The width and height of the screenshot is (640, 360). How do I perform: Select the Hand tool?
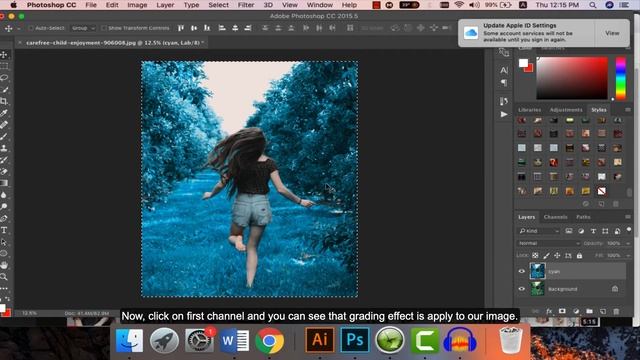click(4, 265)
